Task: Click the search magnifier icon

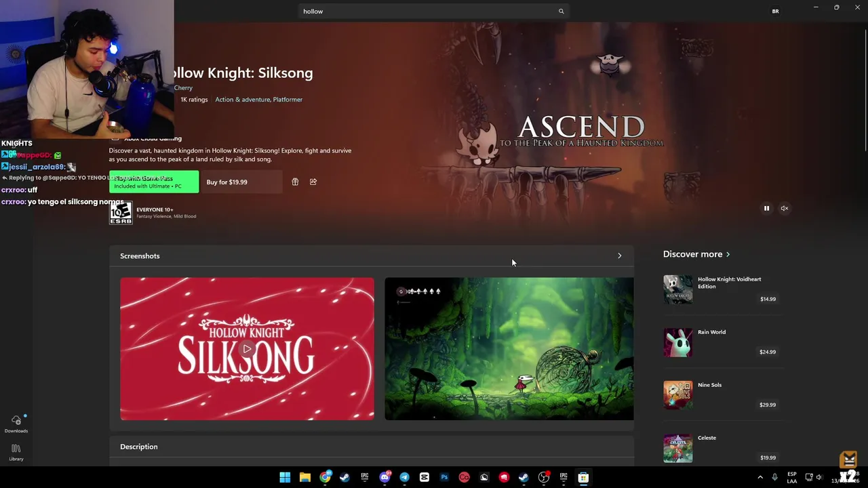Action: (561, 12)
